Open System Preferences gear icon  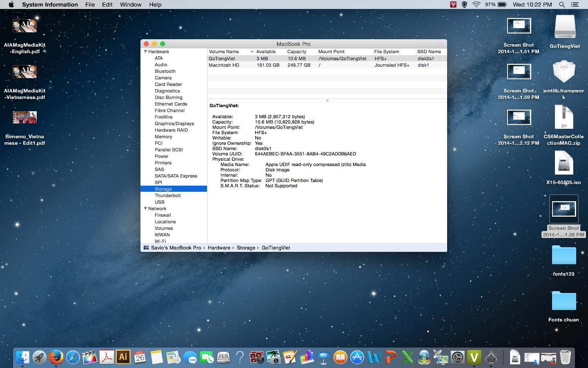point(457,357)
